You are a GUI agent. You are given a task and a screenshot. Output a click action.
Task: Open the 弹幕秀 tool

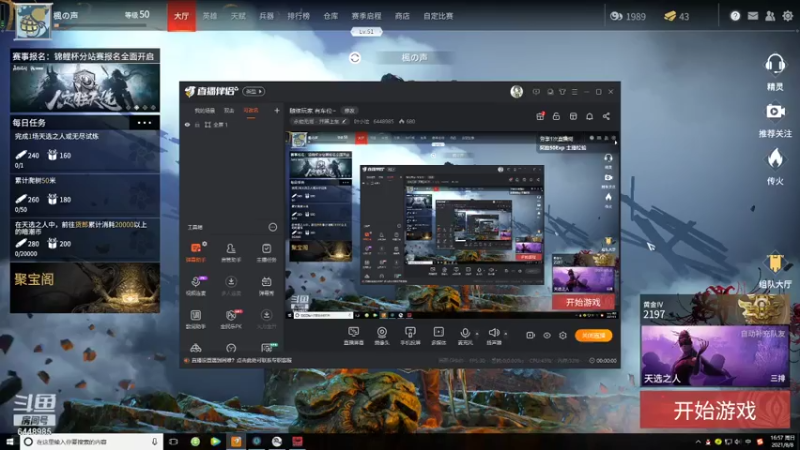tap(266, 286)
